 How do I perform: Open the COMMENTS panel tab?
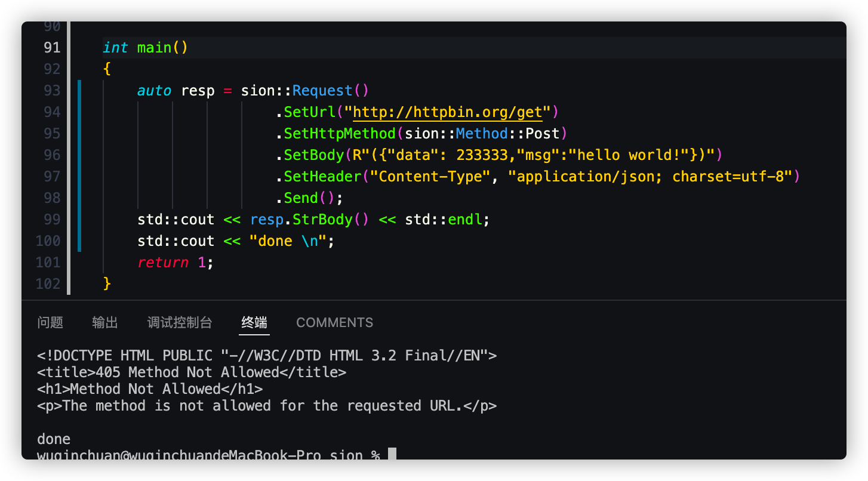(334, 322)
